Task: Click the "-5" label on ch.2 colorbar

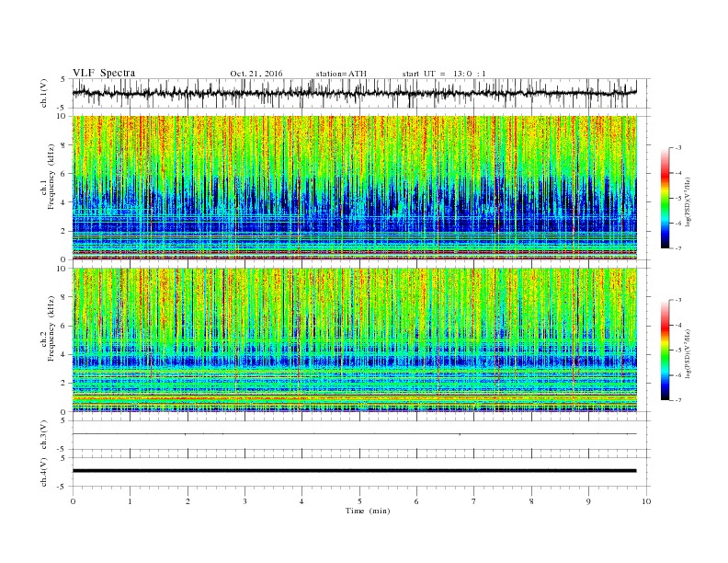Action: click(677, 350)
